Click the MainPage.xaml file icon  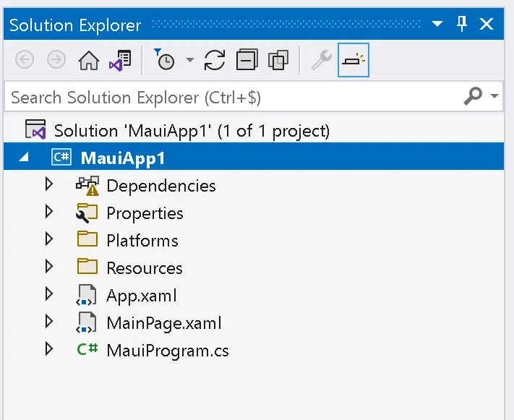[87, 322]
